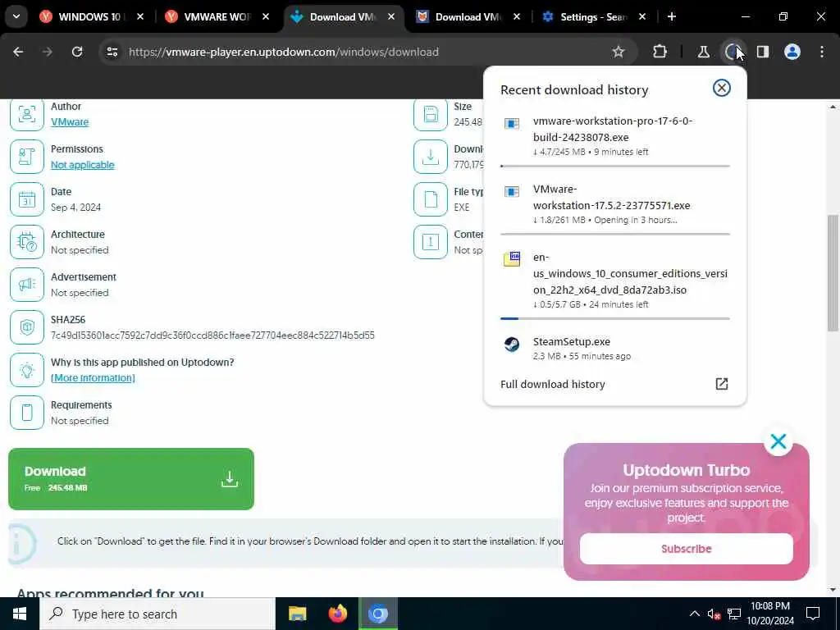The image size is (840, 630).
Task: Click the SHA256 shield icon
Action: [x=27, y=327]
